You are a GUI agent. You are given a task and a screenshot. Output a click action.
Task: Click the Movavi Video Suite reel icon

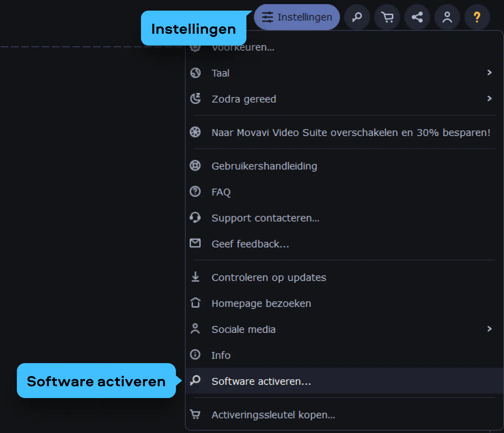click(195, 132)
